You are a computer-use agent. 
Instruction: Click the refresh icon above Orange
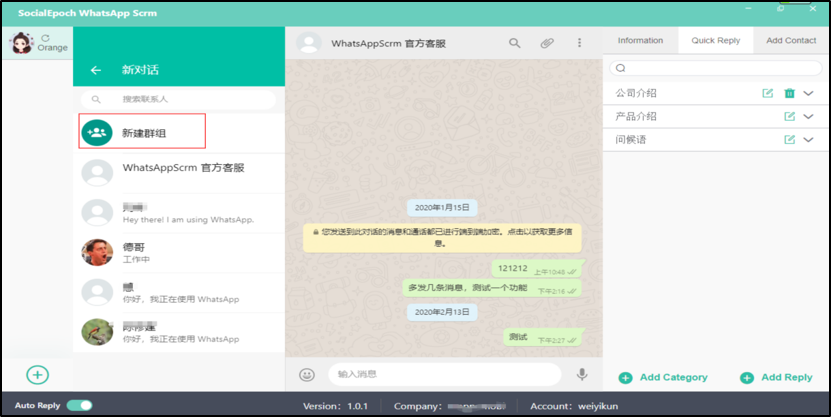[x=46, y=38]
